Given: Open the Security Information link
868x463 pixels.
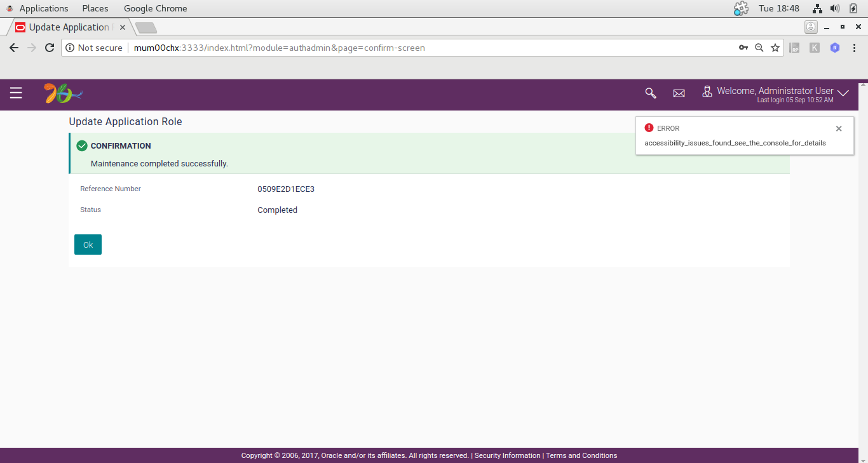Looking at the screenshot, I should click(x=507, y=455).
